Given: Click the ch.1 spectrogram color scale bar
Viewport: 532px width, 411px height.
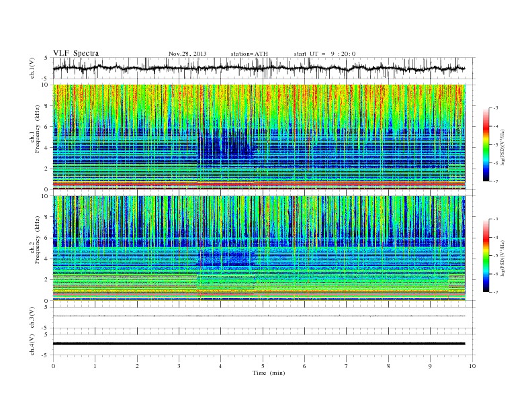Looking at the screenshot, I should (x=486, y=144).
